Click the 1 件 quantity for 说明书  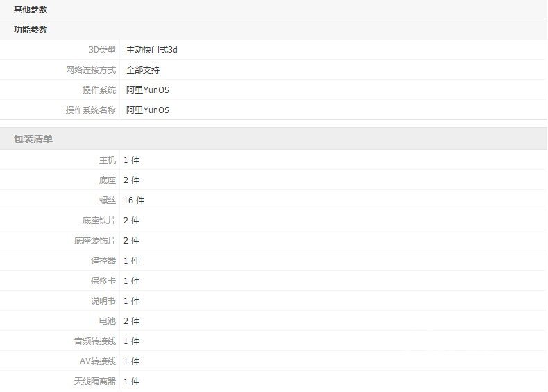[131, 300]
